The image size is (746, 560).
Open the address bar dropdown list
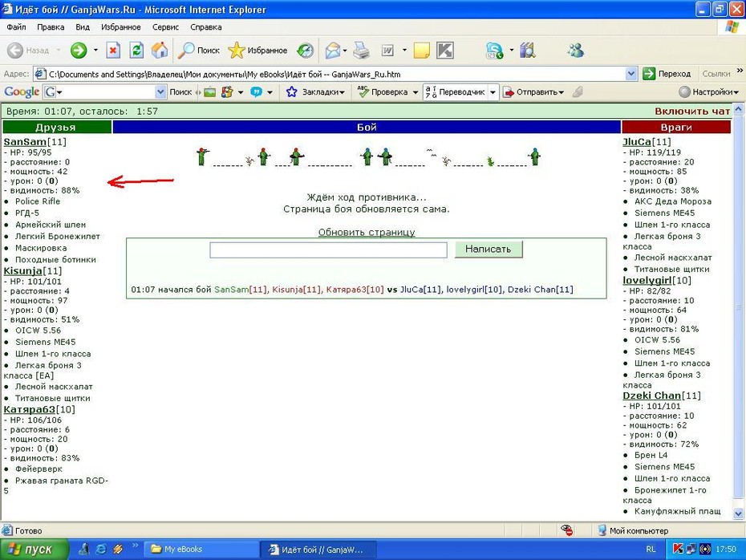[630, 74]
